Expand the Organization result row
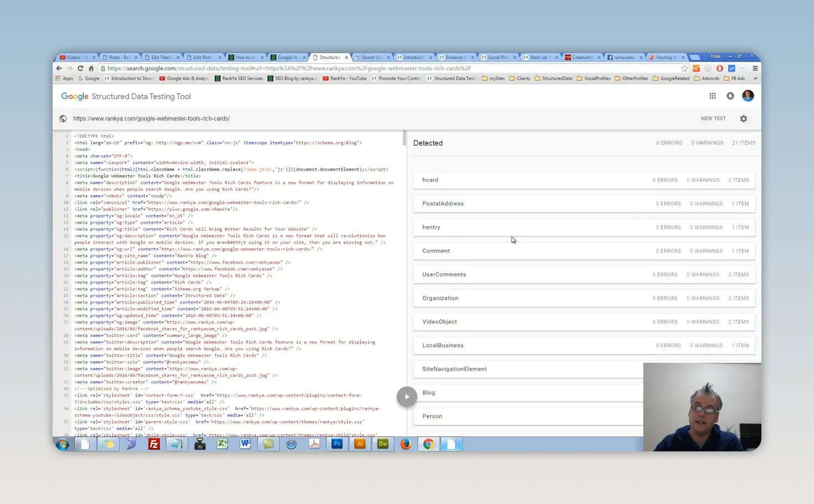The image size is (814, 504). [584, 298]
